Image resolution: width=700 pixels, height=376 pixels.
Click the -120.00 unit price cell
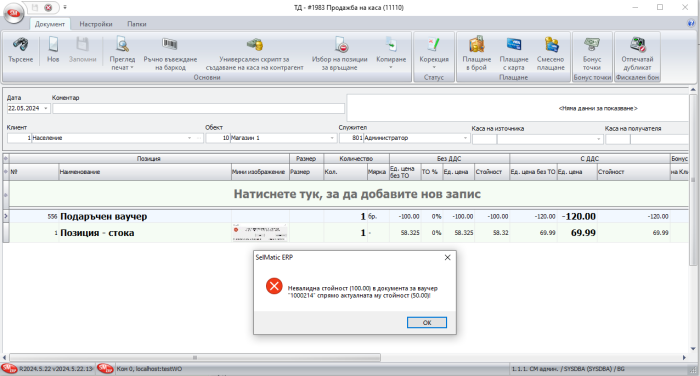point(577,217)
